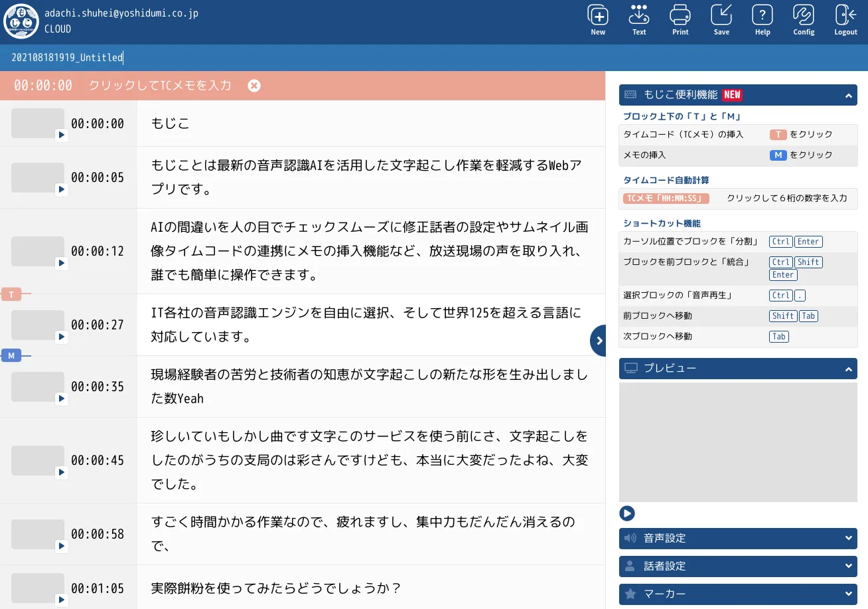Click the TC memo input クリックしてTCメモを入力
The width and height of the screenshot is (868, 609).
[x=160, y=86]
